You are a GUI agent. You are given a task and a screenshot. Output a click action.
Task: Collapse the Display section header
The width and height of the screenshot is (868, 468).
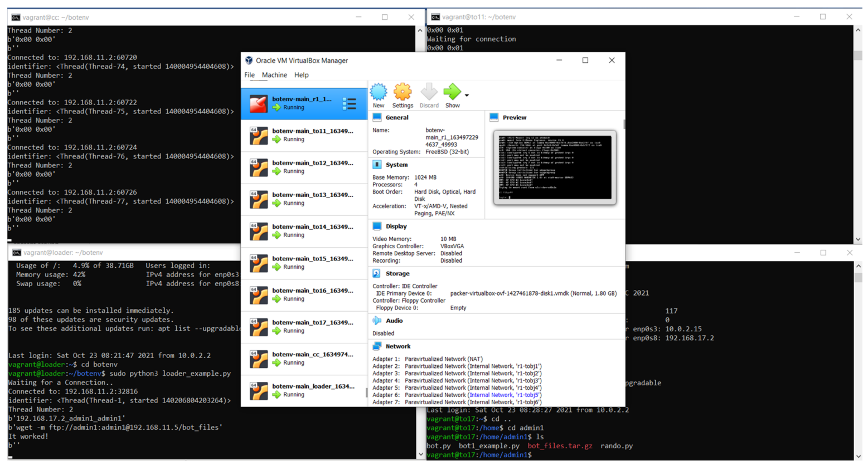[396, 226]
